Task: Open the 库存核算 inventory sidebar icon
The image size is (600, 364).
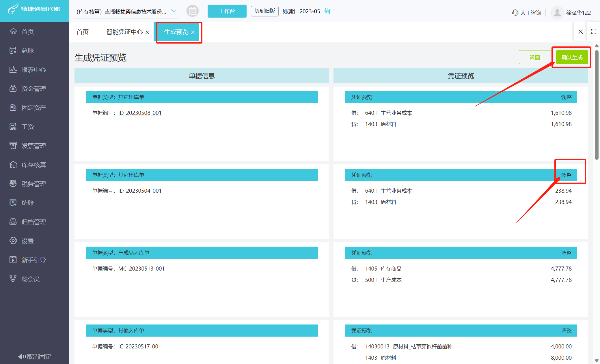Action: coord(13,165)
